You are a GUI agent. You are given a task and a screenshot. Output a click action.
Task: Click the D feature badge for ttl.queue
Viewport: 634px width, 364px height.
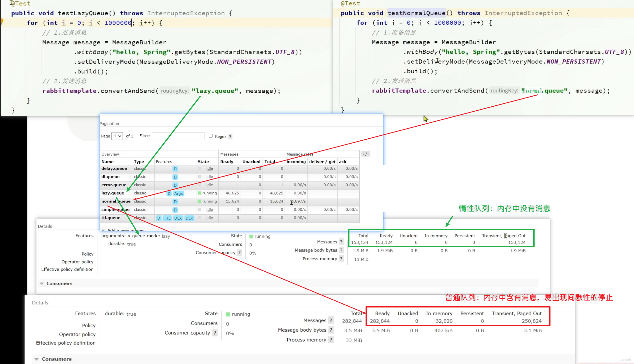tap(158, 218)
